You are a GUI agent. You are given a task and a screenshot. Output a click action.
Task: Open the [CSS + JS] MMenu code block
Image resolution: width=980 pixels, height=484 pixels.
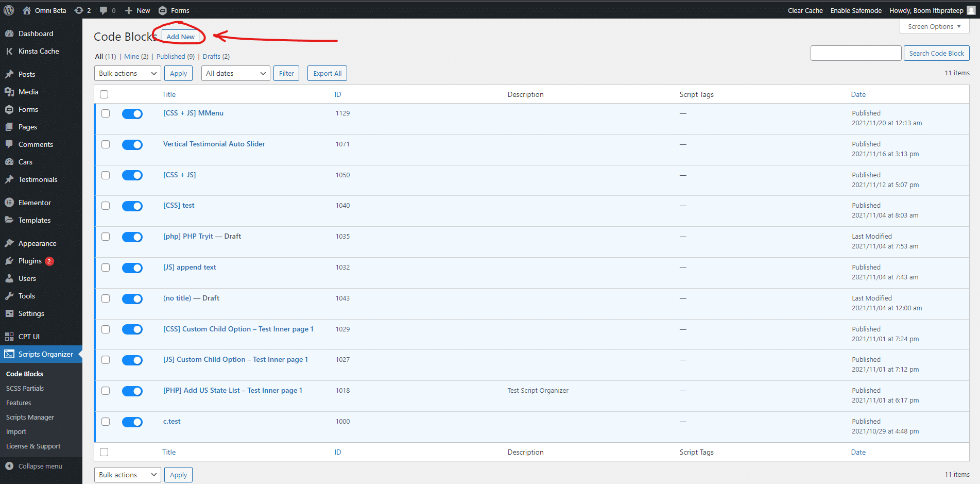(x=193, y=113)
